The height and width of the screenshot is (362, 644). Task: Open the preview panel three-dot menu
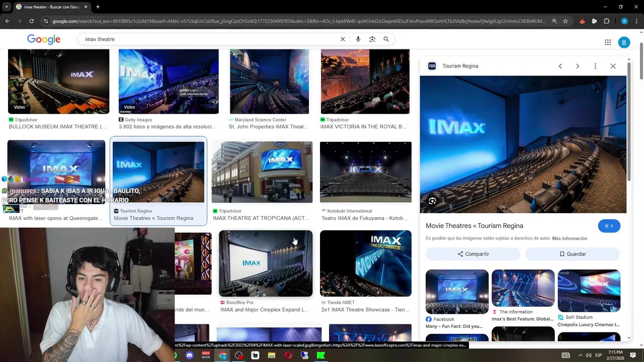click(x=595, y=66)
